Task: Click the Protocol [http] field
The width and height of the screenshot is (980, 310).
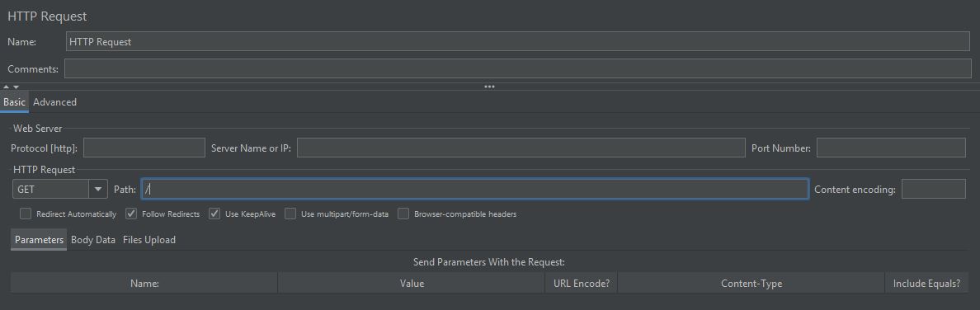Action: [144, 148]
